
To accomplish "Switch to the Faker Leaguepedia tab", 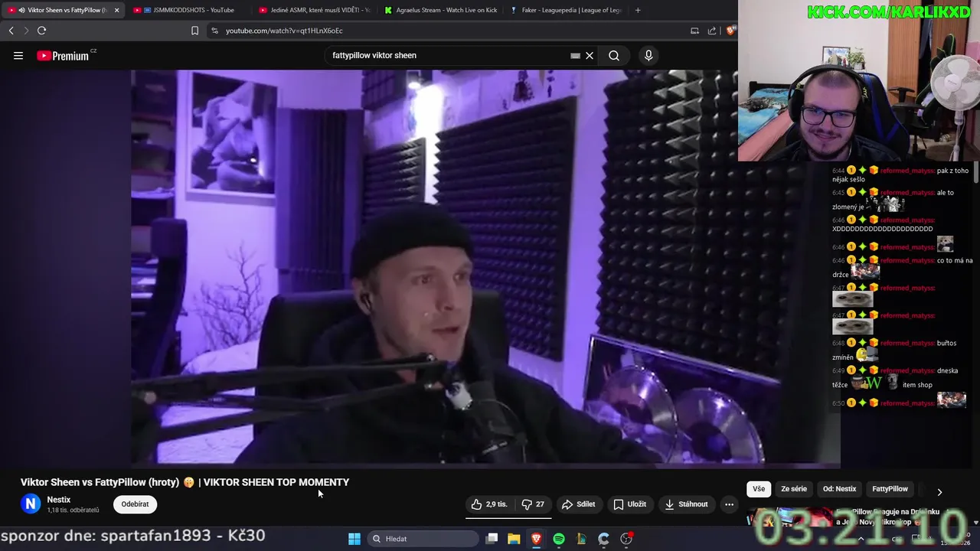I will 567,10.
